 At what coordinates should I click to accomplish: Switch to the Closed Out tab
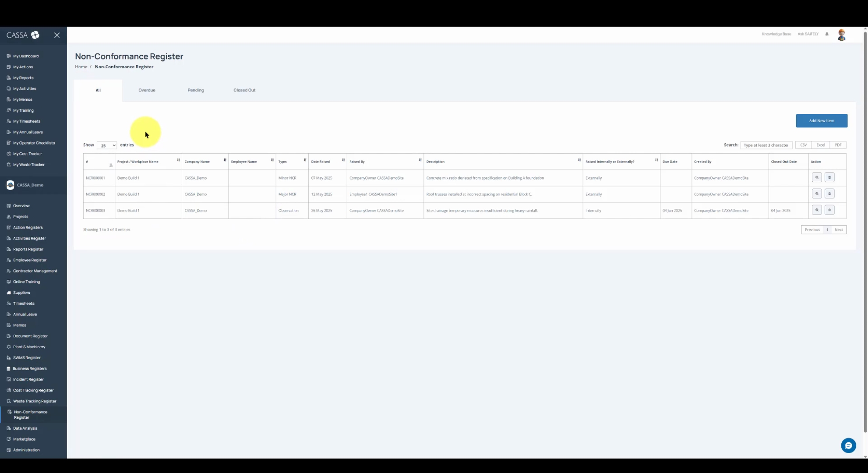tap(244, 90)
